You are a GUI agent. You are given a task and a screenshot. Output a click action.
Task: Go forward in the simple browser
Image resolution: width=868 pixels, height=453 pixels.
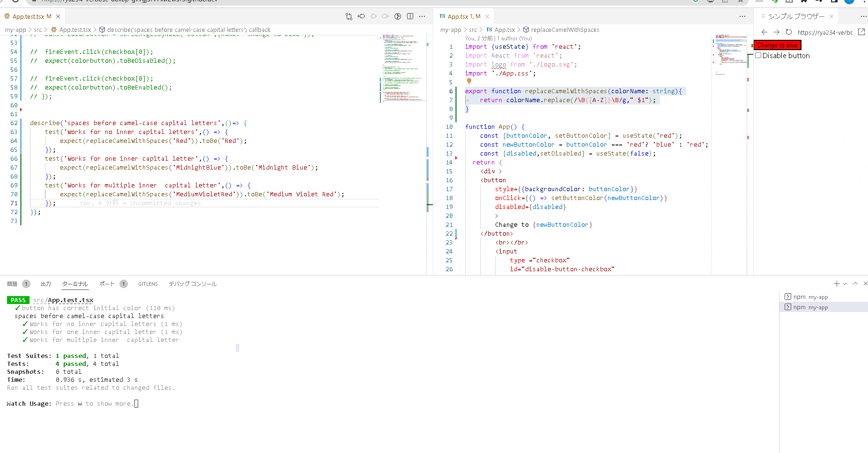(777, 32)
